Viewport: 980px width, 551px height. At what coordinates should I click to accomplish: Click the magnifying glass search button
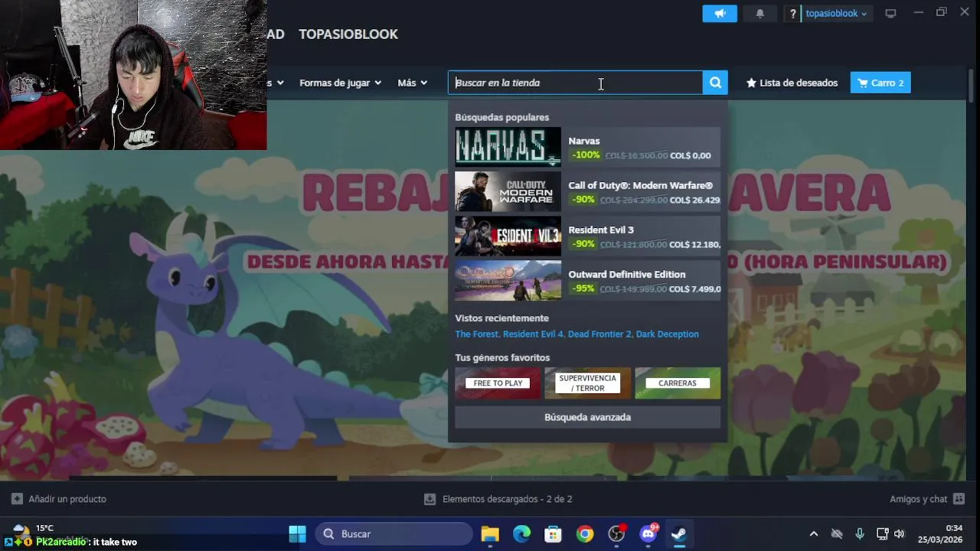[715, 83]
